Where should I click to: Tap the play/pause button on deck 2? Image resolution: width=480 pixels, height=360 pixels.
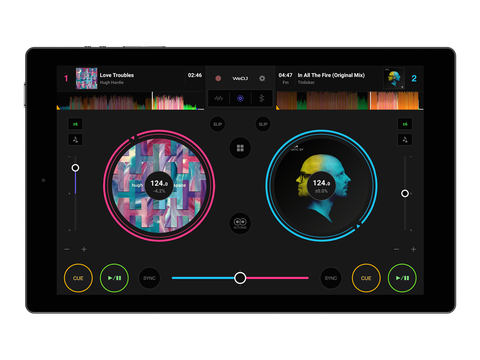pos(402,278)
